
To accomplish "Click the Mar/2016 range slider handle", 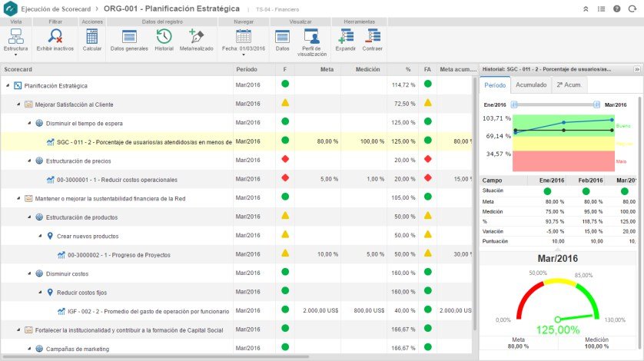I will (x=596, y=104).
